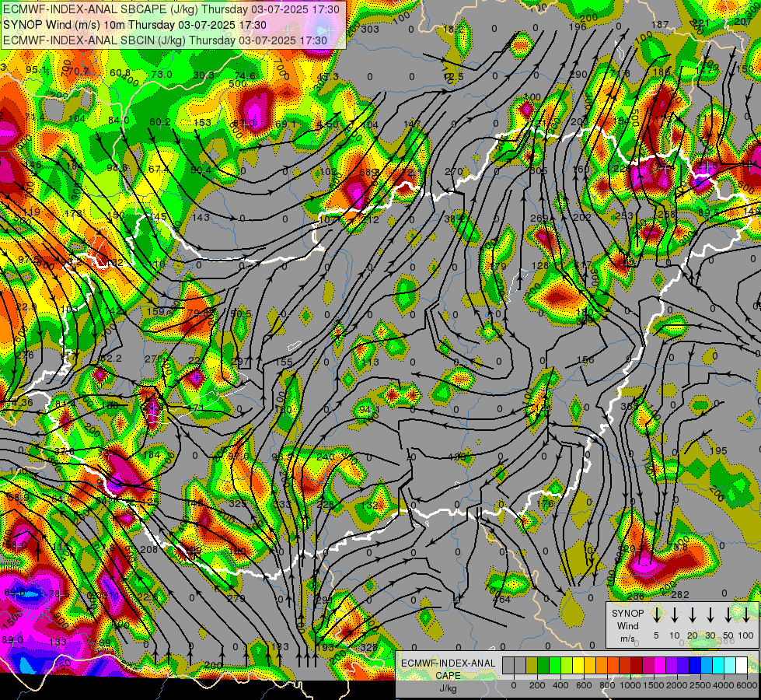Click the 200 tick label on CAPE scale
Screen dimensions: 761x700
click(537, 685)
